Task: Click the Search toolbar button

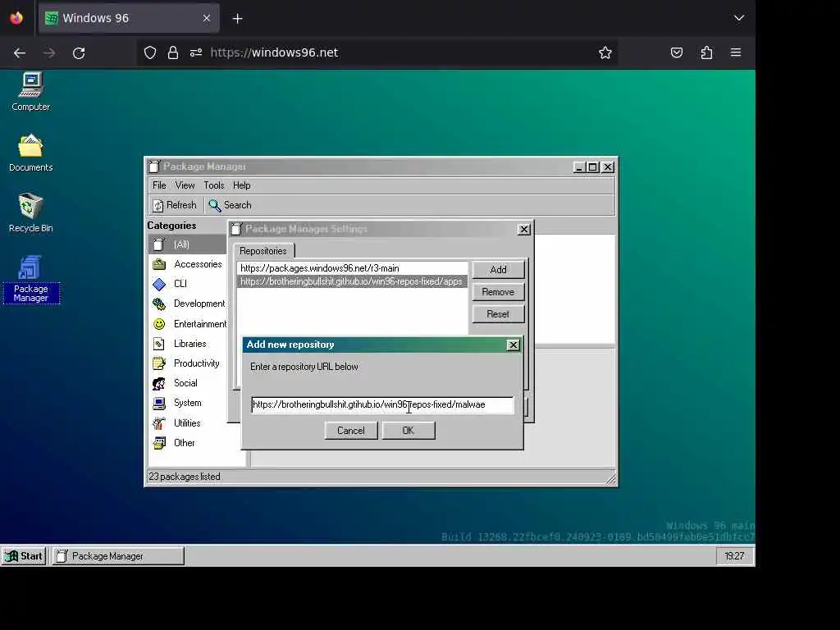Action: pos(230,205)
